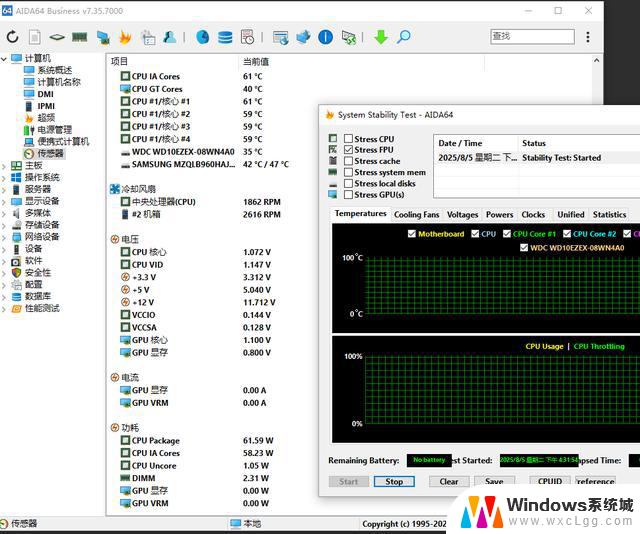Click the blue puzzle piece toolbar icon
The image size is (640, 534).
303,37
